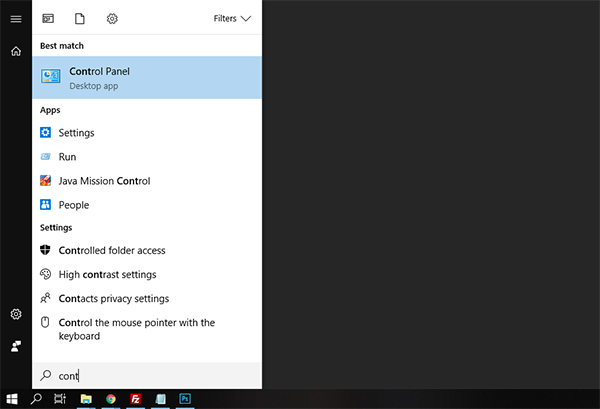Filter results by apps icon

pos(48,18)
